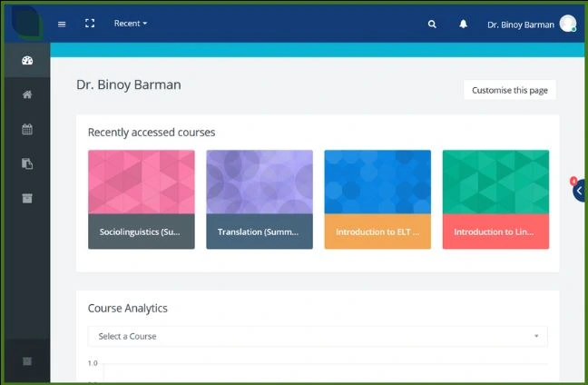588x385 pixels.
Task: Expand the right side drawer arrow
Action: coord(580,190)
